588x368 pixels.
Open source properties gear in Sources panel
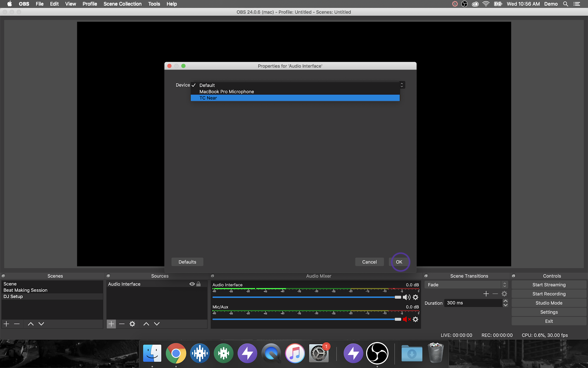[x=132, y=324]
